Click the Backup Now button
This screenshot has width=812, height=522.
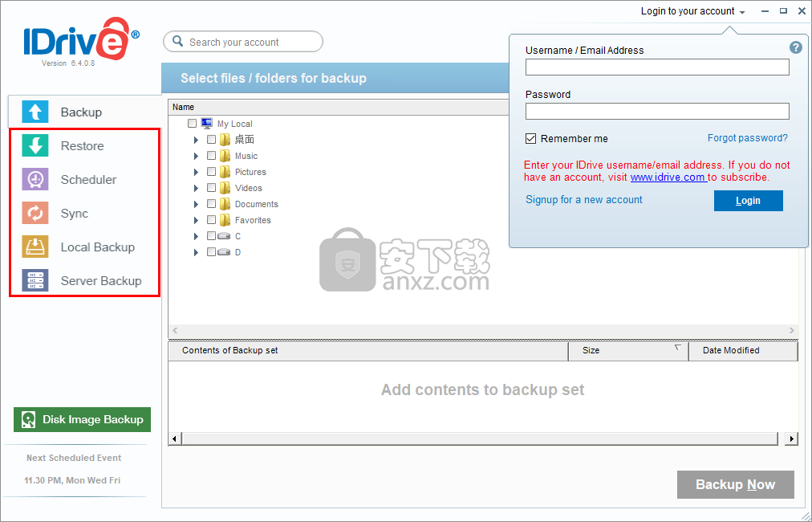pyautogui.click(x=735, y=485)
